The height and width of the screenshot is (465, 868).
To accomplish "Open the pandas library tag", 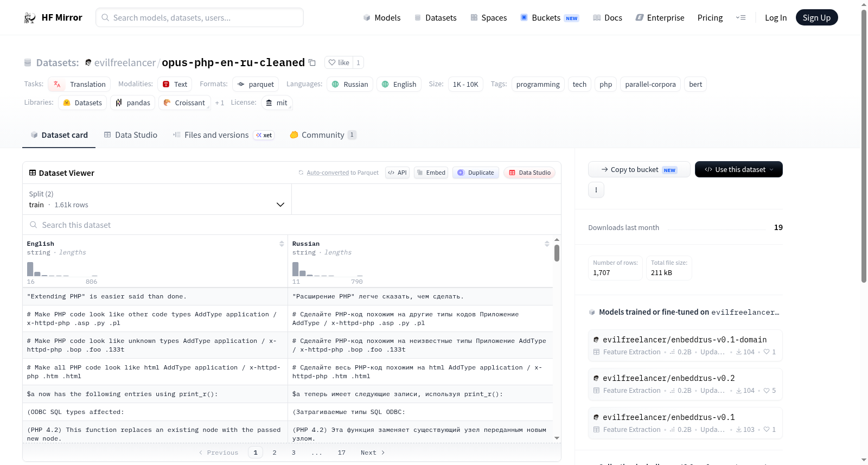I will click(133, 103).
